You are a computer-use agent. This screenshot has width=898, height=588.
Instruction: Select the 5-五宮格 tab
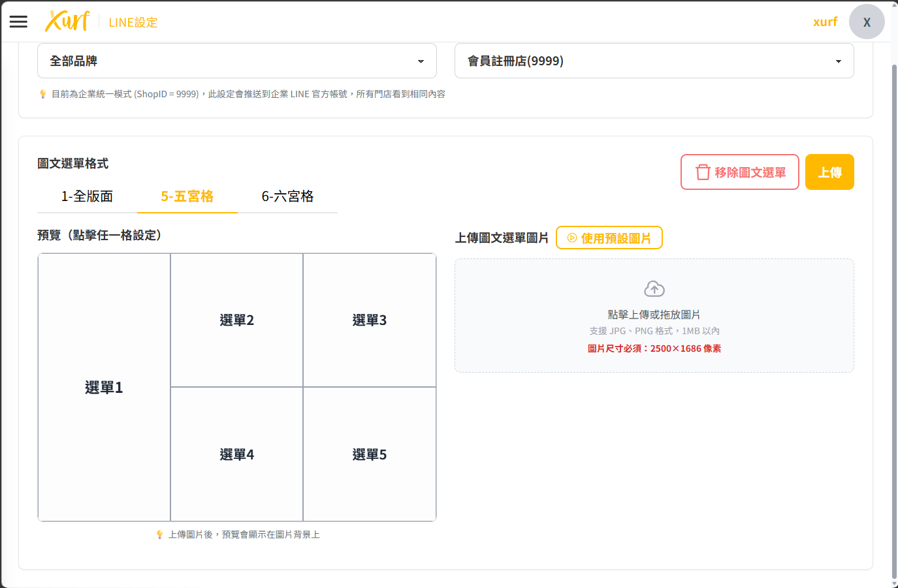point(187,196)
